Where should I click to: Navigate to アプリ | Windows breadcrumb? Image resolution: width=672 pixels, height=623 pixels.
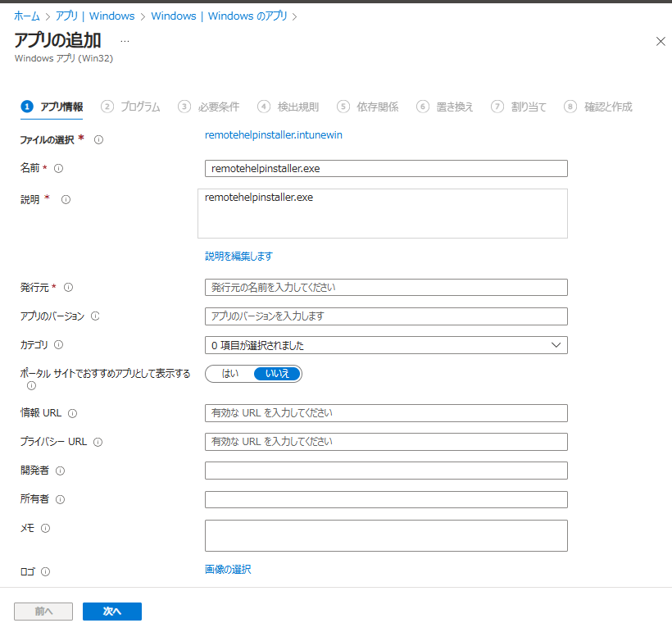[x=95, y=16]
